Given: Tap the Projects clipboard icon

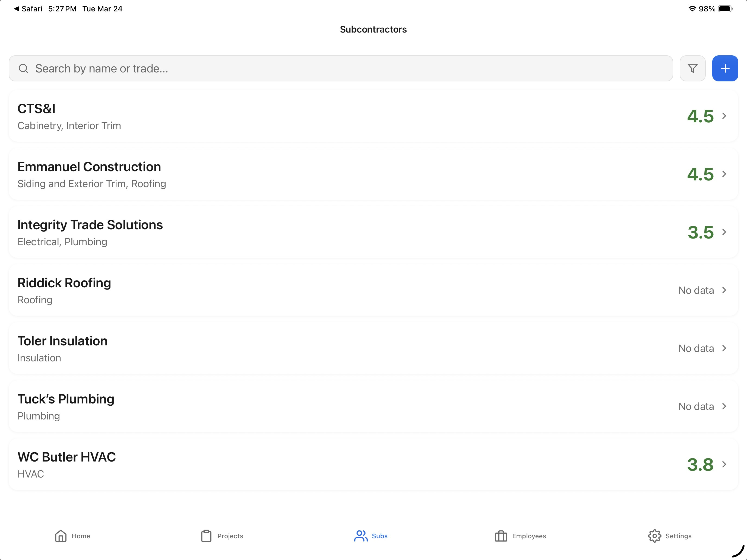Looking at the screenshot, I should (x=206, y=536).
